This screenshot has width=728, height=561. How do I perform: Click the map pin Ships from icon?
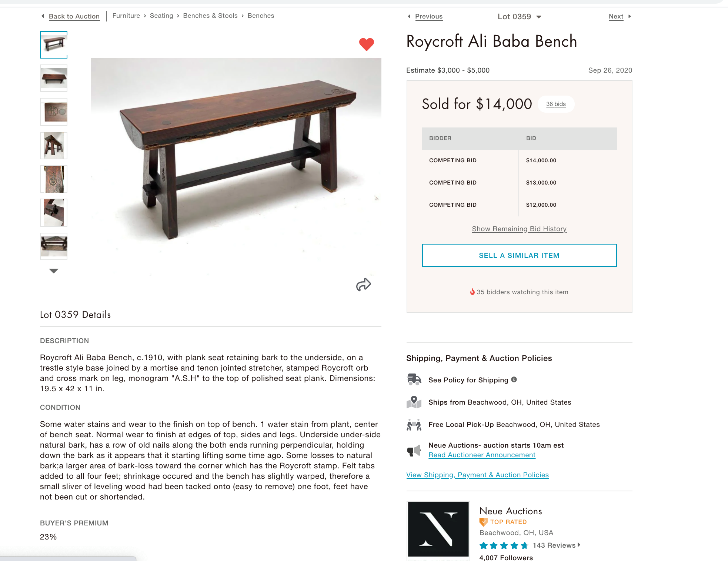[414, 402]
